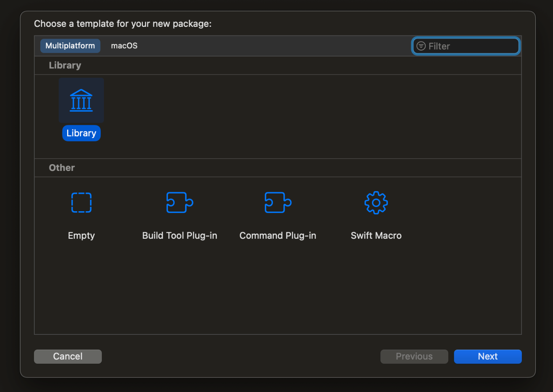
Task: Click the Build Tool Plug-in text label
Action: click(180, 236)
